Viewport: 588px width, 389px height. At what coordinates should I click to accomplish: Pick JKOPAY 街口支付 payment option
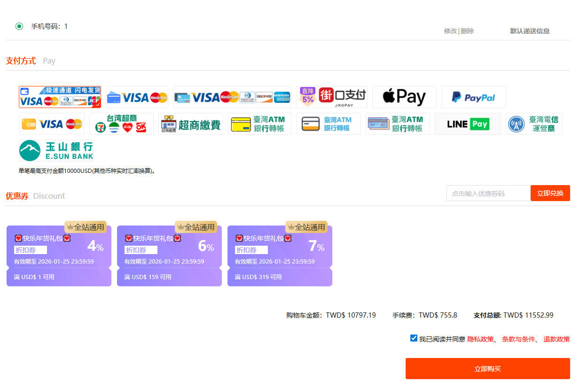click(x=333, y=97)
